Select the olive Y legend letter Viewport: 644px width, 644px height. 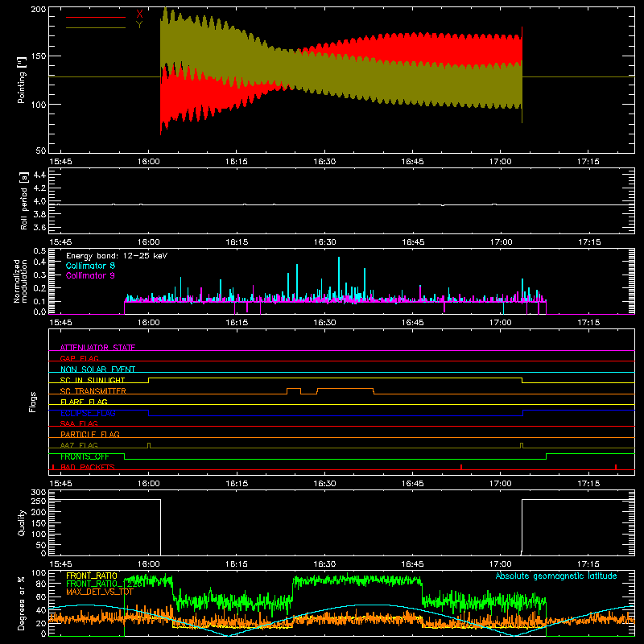click(x=139, y=25)
